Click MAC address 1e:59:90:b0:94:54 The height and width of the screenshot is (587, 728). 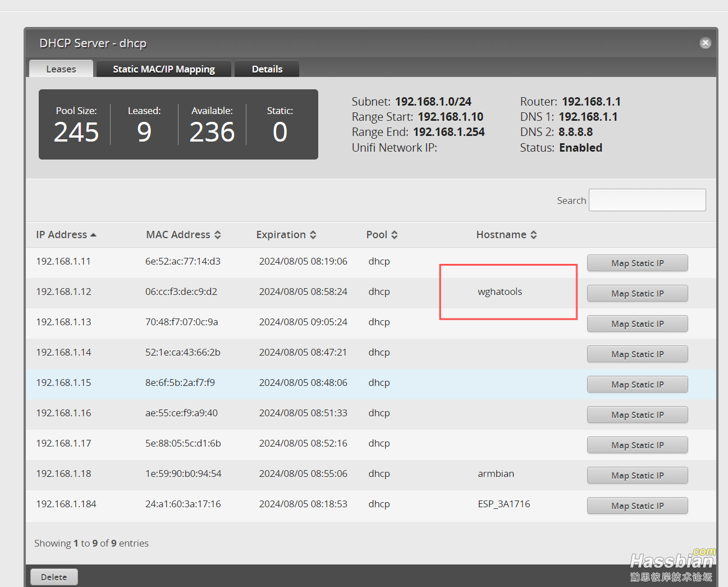[x=184, y=474]
